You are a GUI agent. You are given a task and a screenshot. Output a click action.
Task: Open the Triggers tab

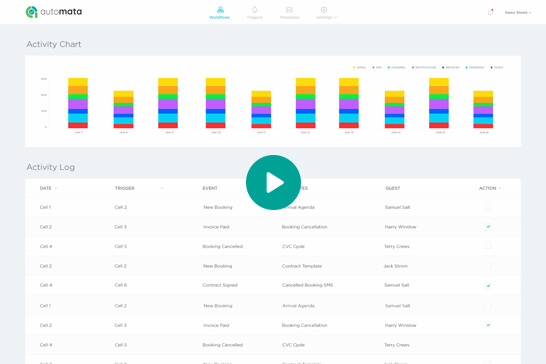point(255,13)
